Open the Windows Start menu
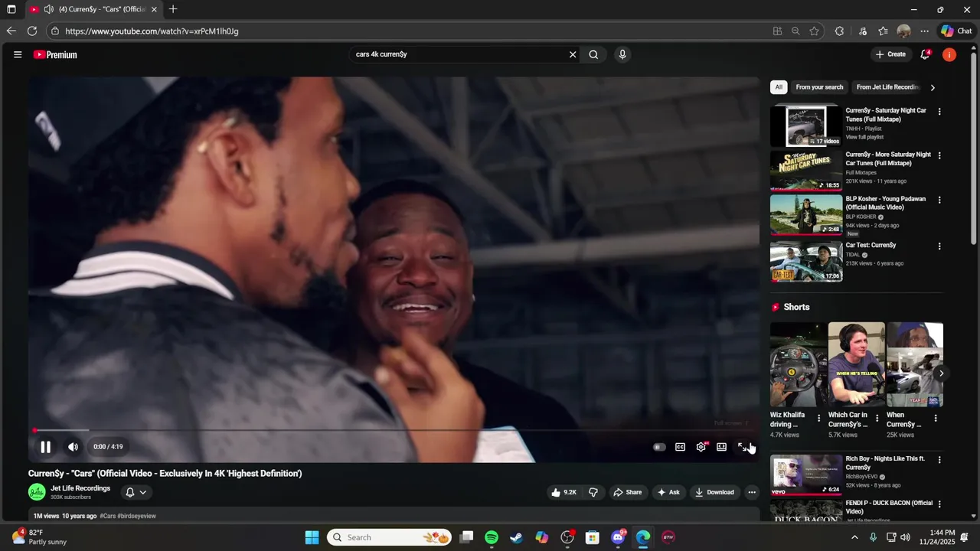The width and height of the screenshot is (980, 551). pos(312,537)
